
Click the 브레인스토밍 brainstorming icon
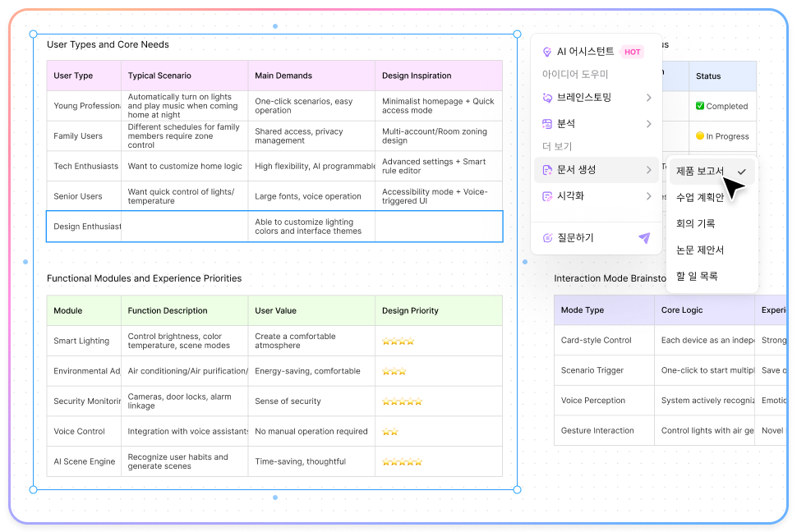click(547, 98)
